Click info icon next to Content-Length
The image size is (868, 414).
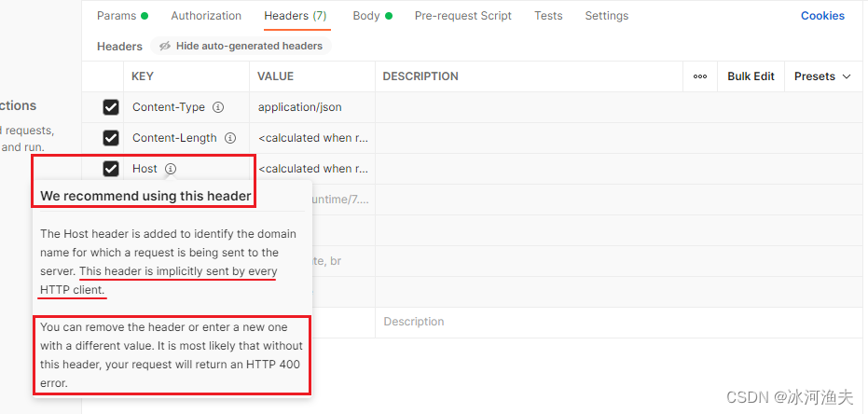click(230, 138)
